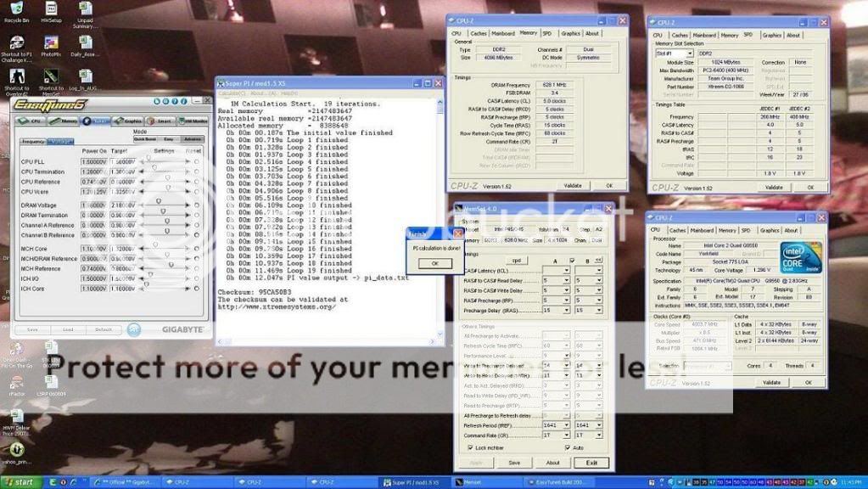This screenshot has height=489, width=868.
Task: Select the DRAM Voltage reset radio button
Action: (x=197, y=205)
